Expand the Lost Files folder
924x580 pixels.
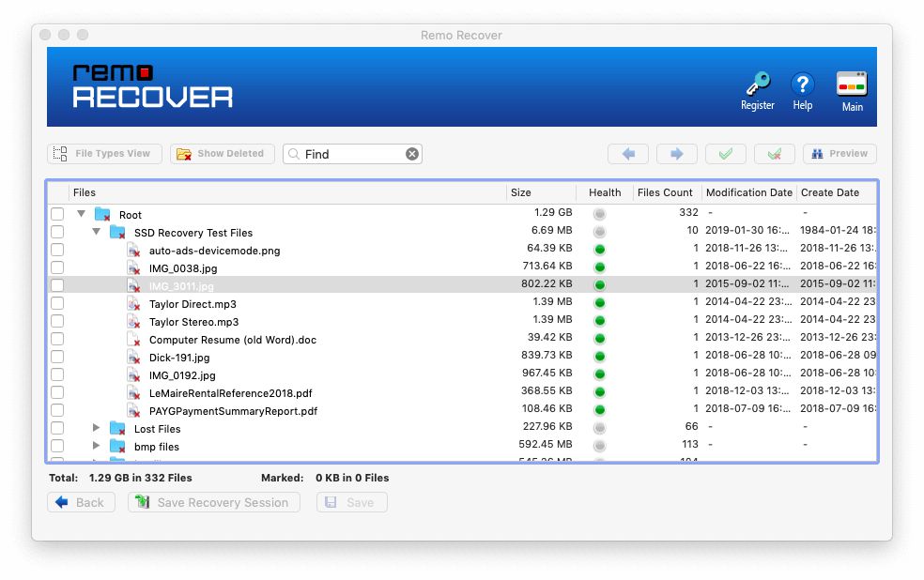[96, 428]
